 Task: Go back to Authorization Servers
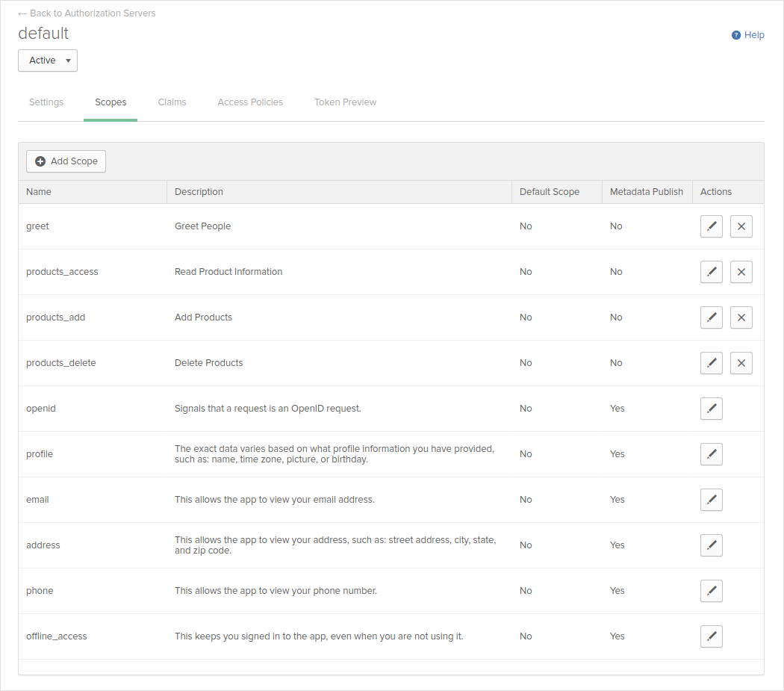coord(87,13)
